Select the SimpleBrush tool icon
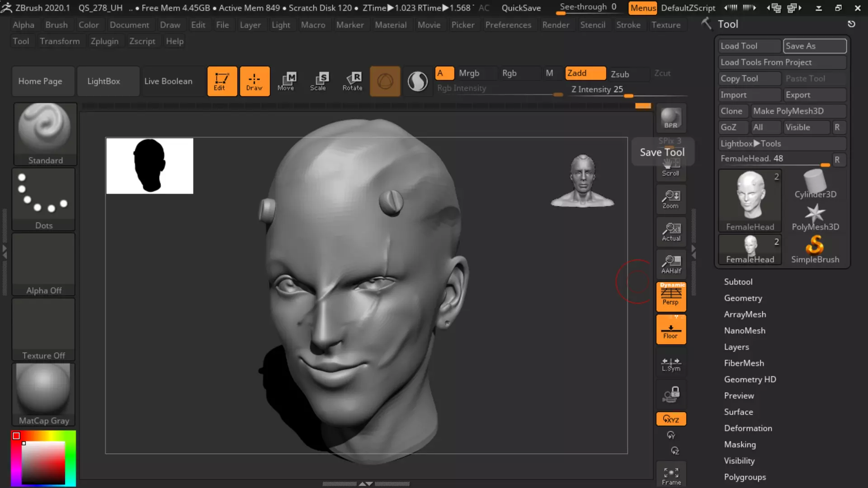This screenshot has width=868, height=488. 815,249
